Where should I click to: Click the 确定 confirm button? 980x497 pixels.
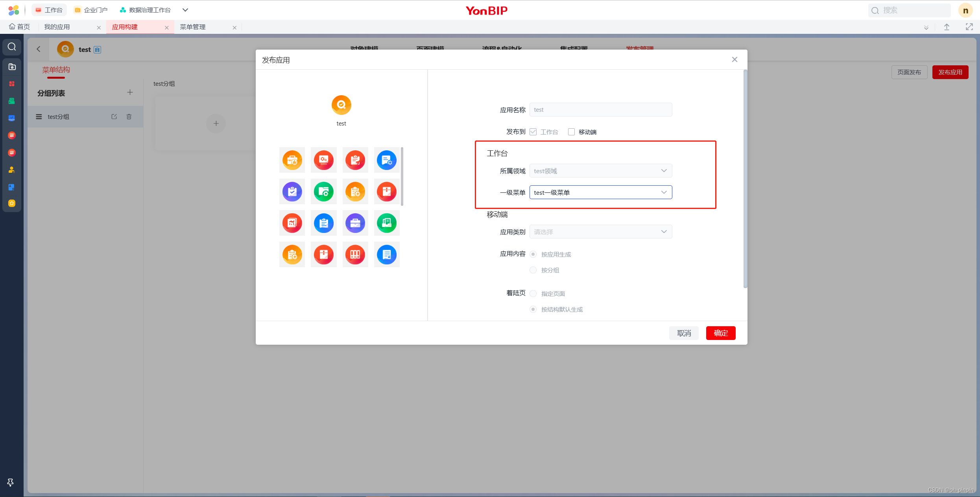pos(720,333)
